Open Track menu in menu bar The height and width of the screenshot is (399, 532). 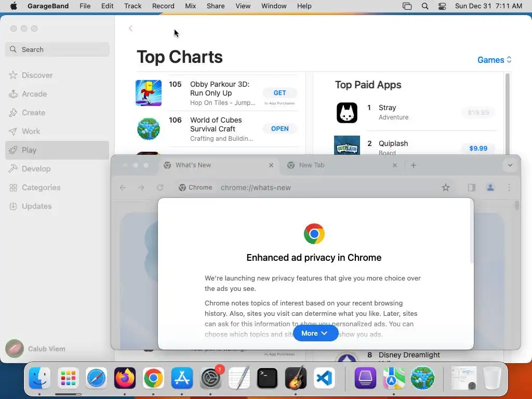(132, 6)
